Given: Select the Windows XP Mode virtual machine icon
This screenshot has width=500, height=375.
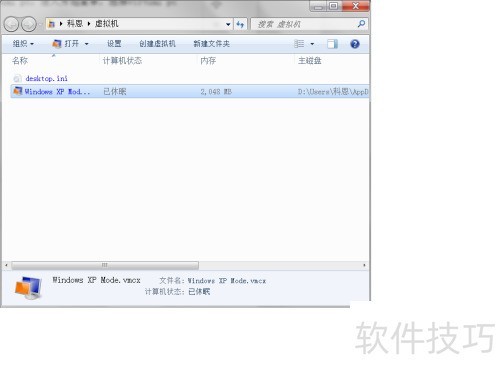Looking at the screenshot, I should [x=18, y=91].
